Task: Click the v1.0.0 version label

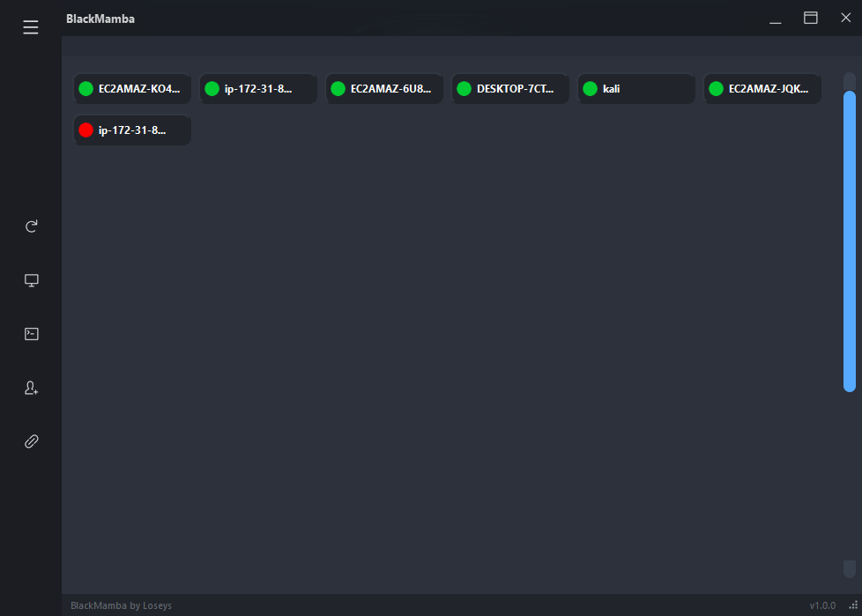Action: tap(822, 605)
